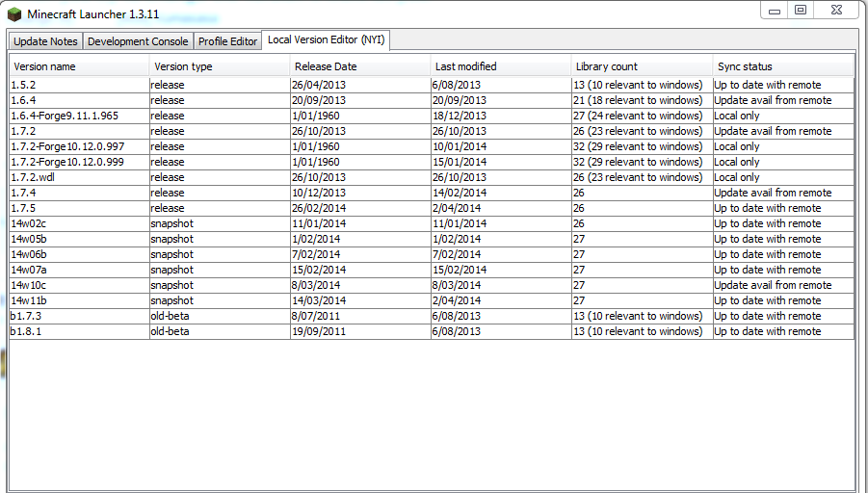868x493 pixels.
Task: Select old-beta version b1.8.1
Action: (432, 332)
